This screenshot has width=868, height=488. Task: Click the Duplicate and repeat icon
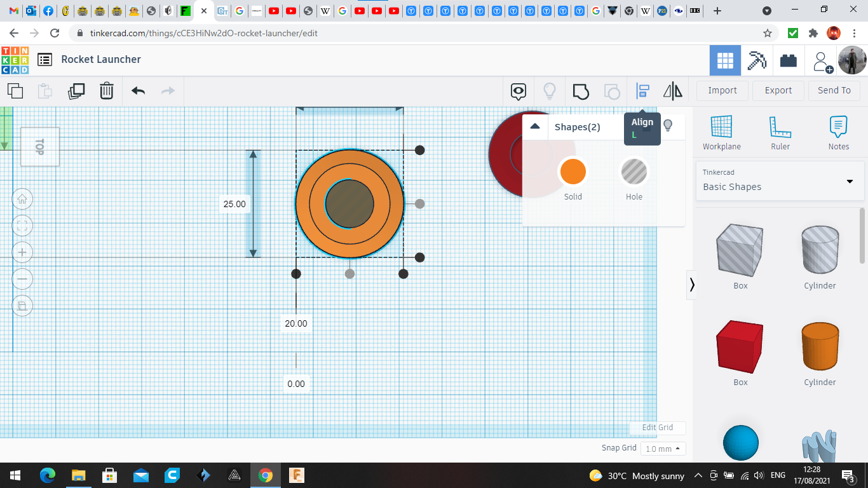click(76, 91)
